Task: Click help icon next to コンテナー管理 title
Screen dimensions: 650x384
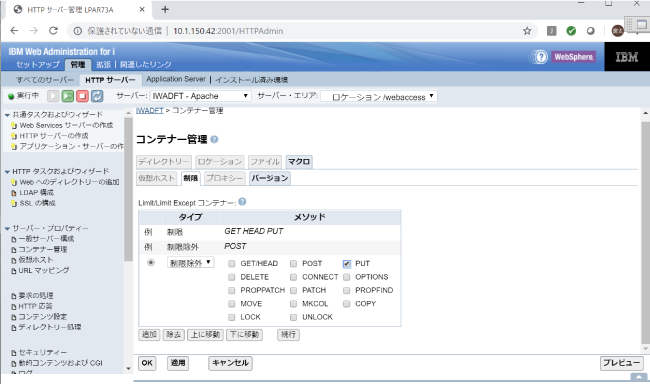Action: [214, 139]
